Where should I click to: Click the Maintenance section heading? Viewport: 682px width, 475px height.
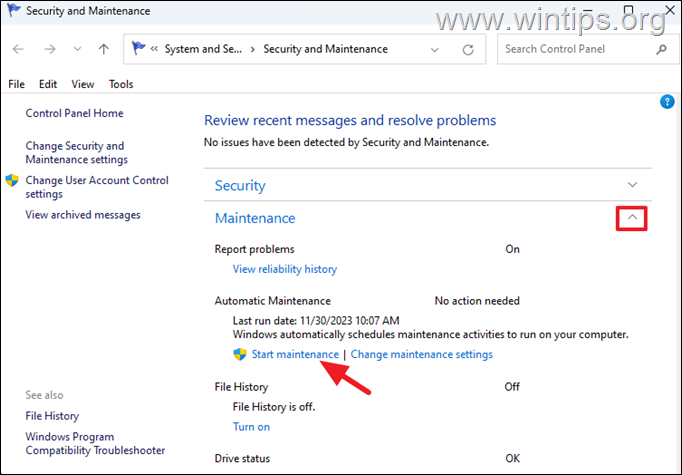[x=255, y=218]
